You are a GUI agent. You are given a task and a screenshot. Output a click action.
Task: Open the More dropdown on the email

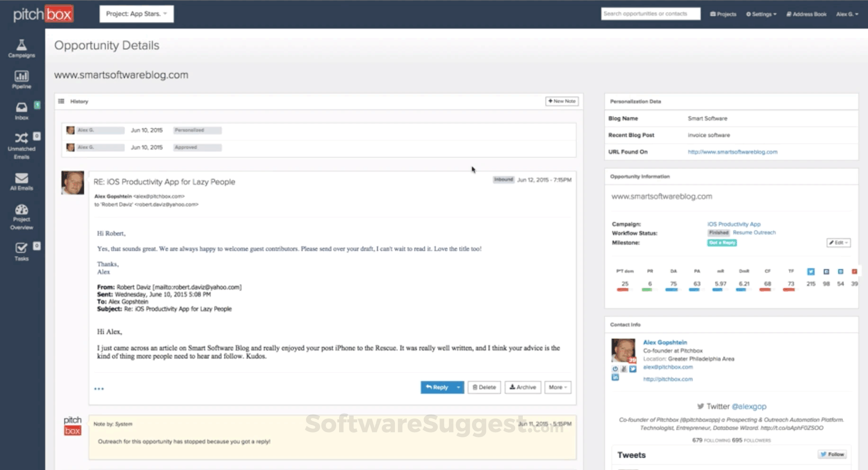[x=557, y=387]
